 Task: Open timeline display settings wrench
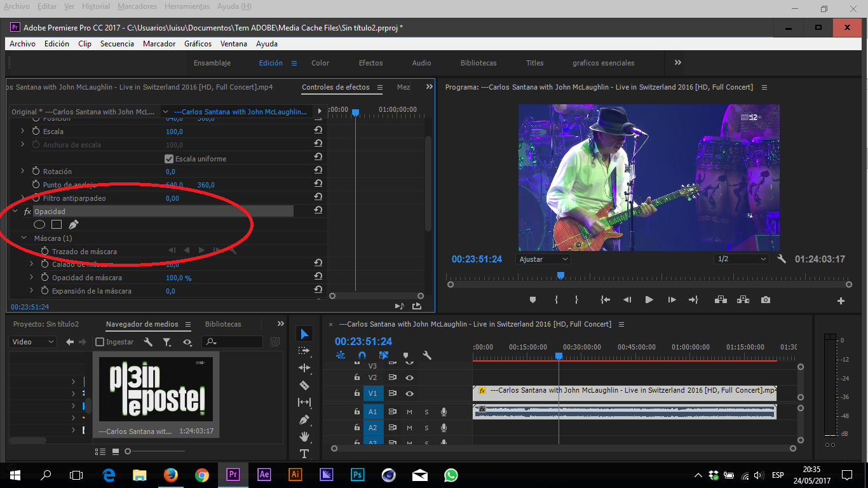point(427,356)
